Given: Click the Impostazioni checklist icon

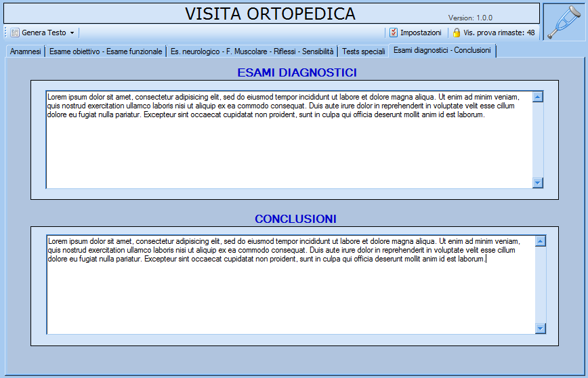Looking at the screenshot, I should pos(394,33).
